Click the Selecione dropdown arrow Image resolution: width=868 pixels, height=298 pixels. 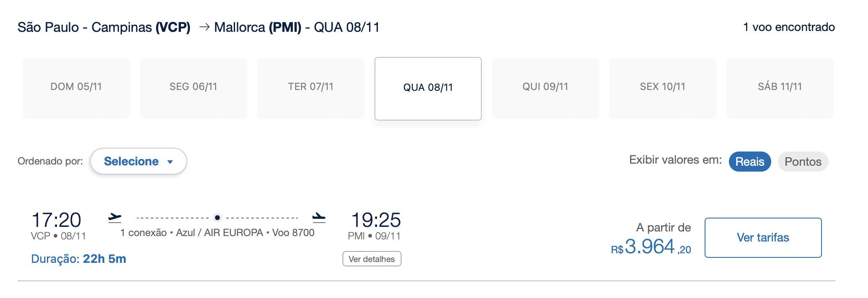pyautogui.click(x=170, y=162)
